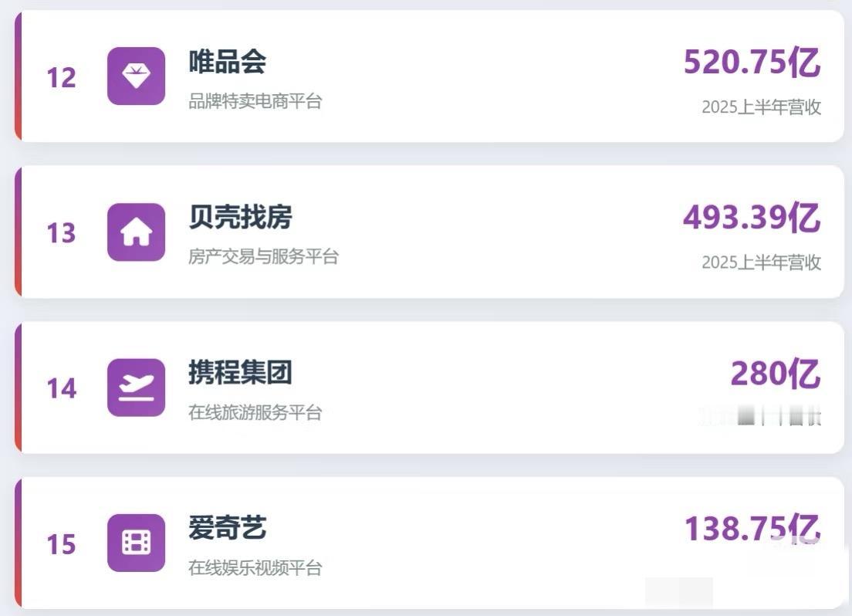Click the 138.75亿 revenue figure
Image resolution: width=852 pixels, height=616 pixels.
pos(752,529)
